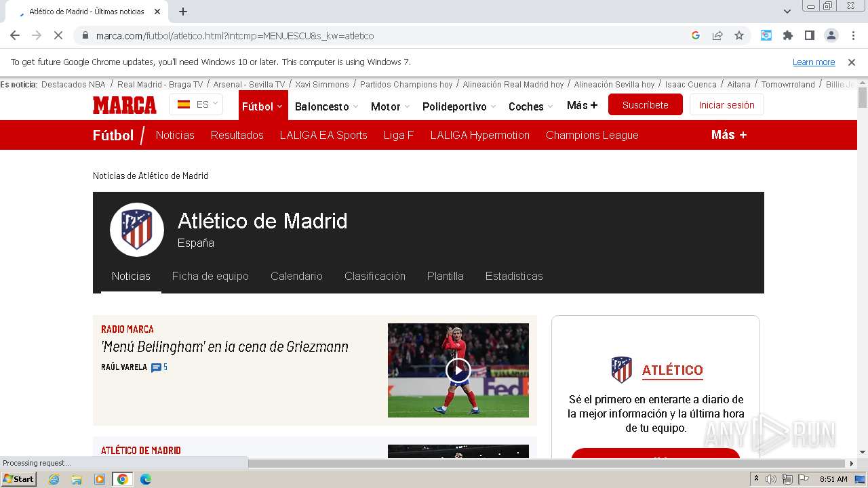The width and height of the screenshot is (868, 488).
Task: Open the Extensions puzzle icon
Action: point(788,35)
